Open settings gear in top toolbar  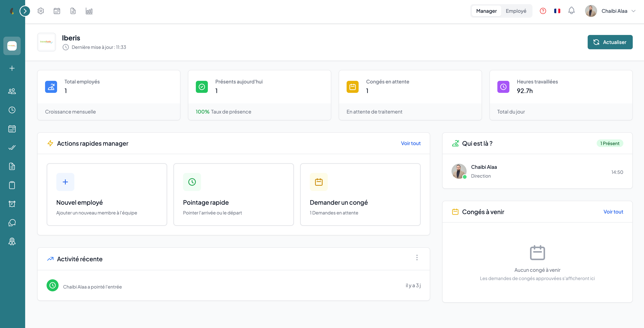41,11
